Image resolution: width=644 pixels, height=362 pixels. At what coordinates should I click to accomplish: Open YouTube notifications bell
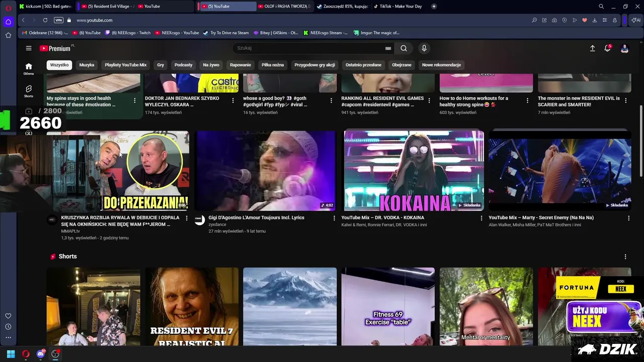point(607,48)
